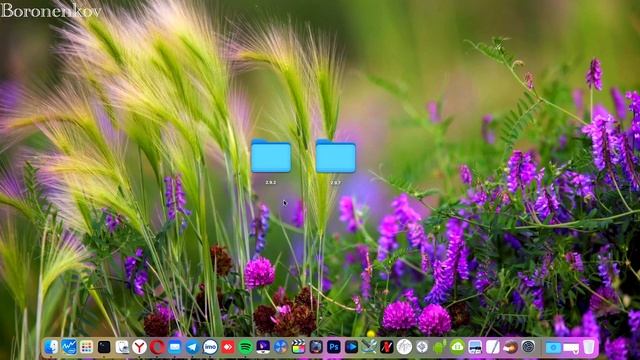Launch the imo messenger app

(210, 347)
